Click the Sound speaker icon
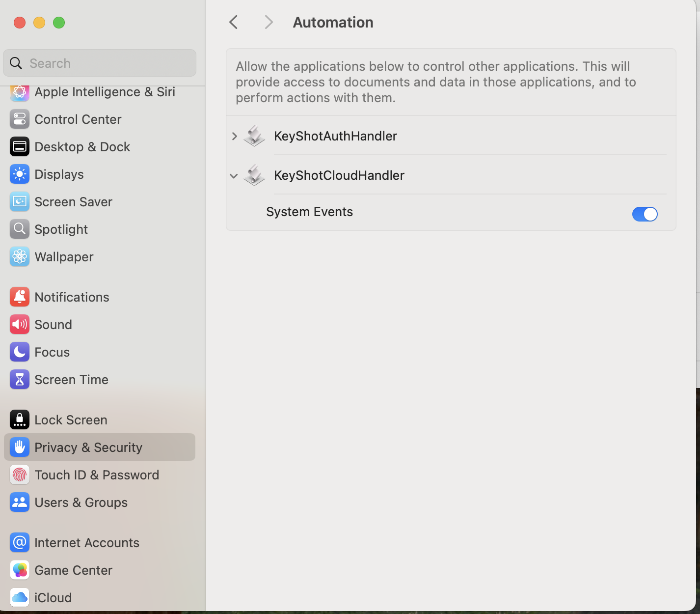 pyautogui.click(x=20, y=325)
